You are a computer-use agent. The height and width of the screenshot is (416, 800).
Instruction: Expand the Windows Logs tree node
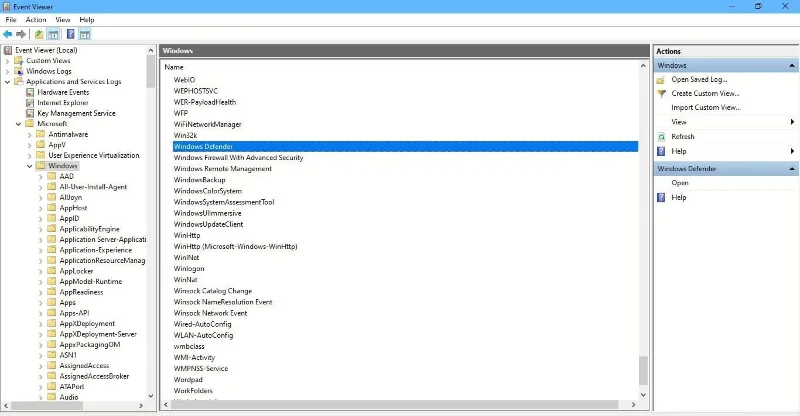pyautogui.click(x=7, y=71)
